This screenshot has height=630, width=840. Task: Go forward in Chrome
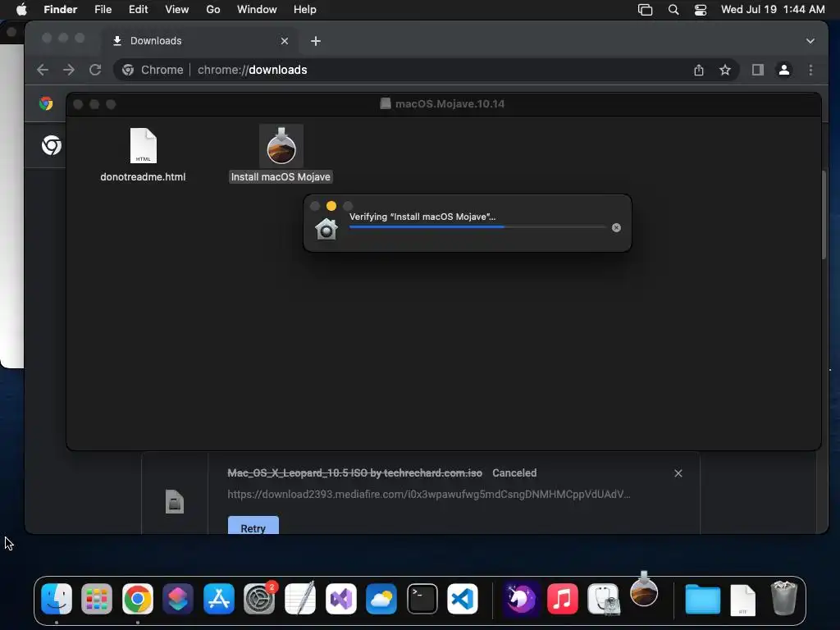(x=69, y=70)
